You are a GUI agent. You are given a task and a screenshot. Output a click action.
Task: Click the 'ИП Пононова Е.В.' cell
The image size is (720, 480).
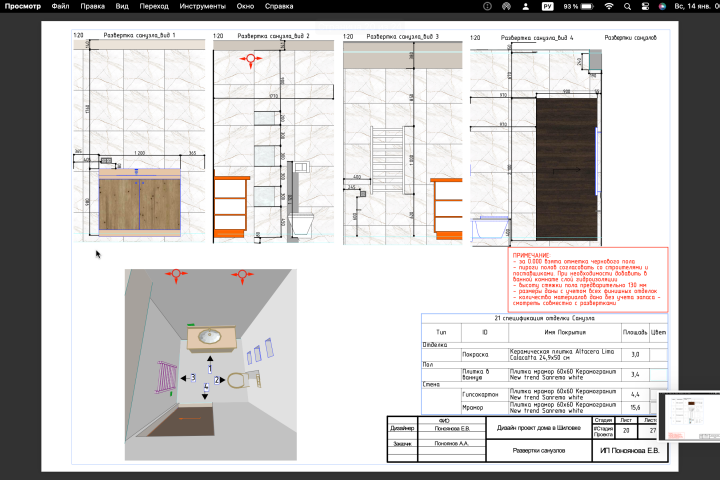pyautogui.click(x=630, y=451)
